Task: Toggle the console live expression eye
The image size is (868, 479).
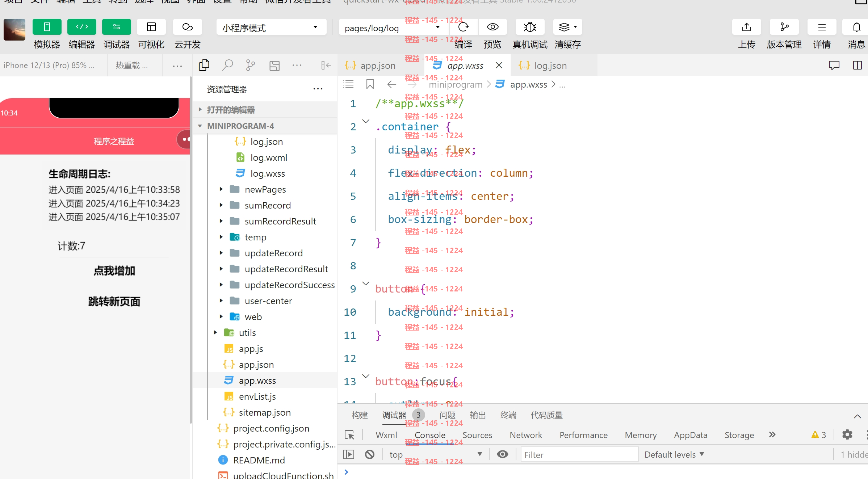Action: point(502,454)
